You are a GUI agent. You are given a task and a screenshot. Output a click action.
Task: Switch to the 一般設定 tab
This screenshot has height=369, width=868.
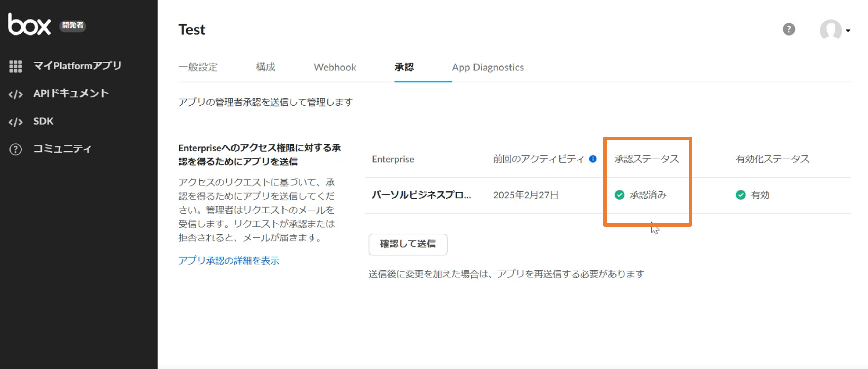pos(198,67)
